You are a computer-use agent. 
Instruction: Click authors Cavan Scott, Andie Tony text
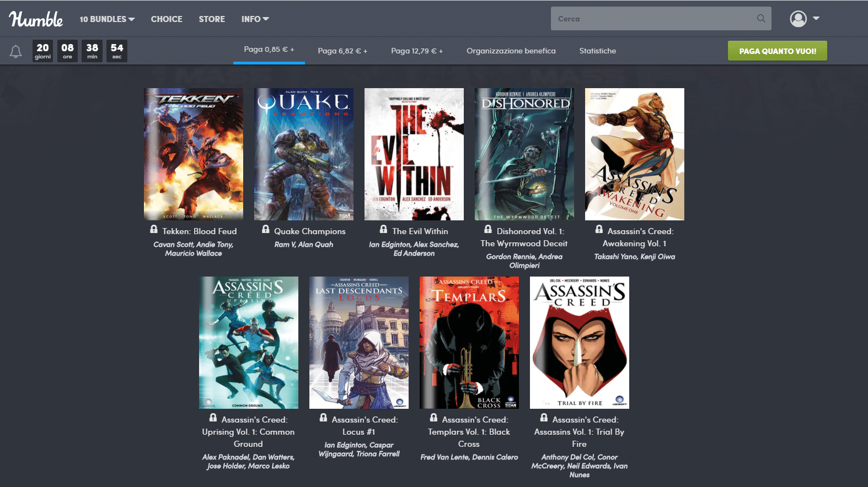click(x=194, y=249)
